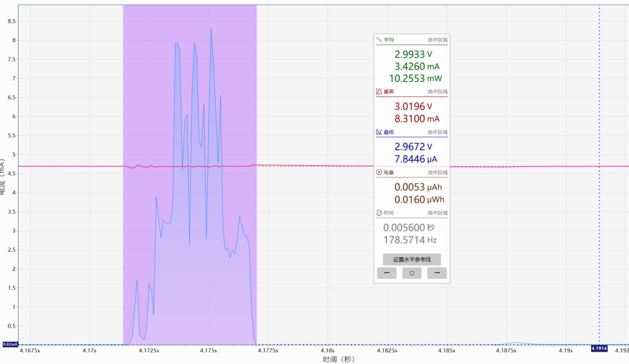Click the 电量 charge lightning icon
Screen dimensions: 629x364
tap(379, 172)
